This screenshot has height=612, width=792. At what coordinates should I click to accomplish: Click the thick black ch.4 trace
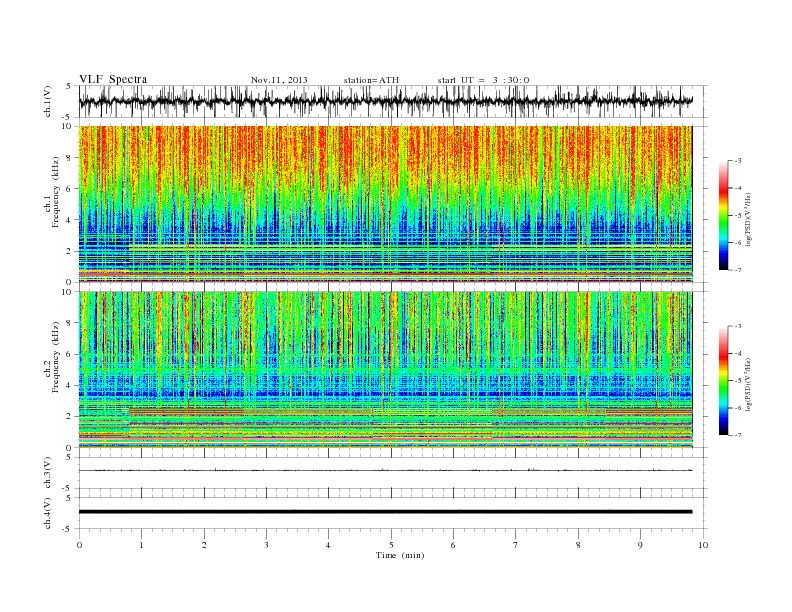[385, 512]
